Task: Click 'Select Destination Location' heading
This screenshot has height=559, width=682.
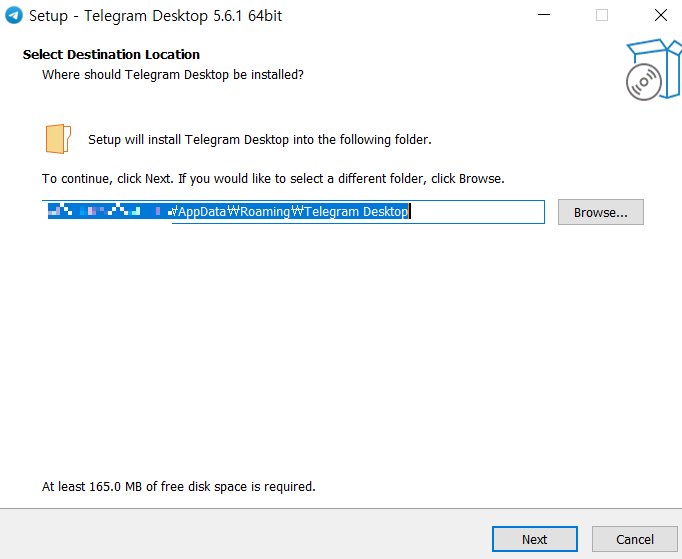Action: pyautogui.click(x=111, y=54)
